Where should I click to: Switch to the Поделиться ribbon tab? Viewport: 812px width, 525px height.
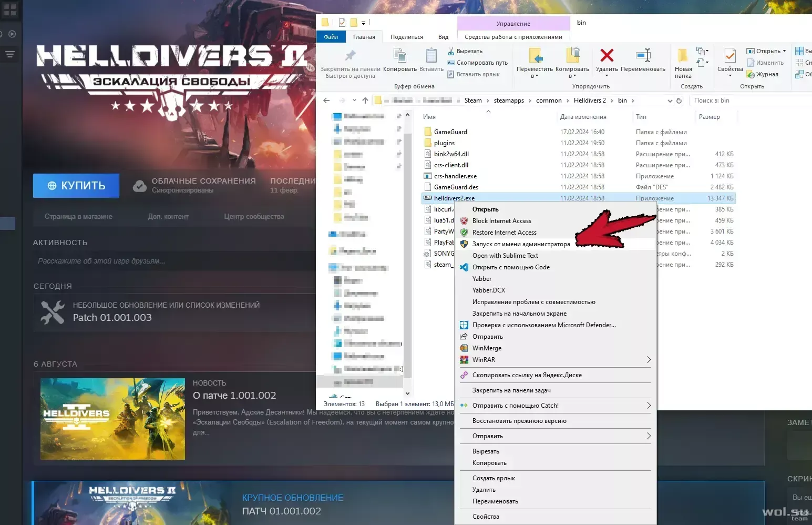click(407, 37)
